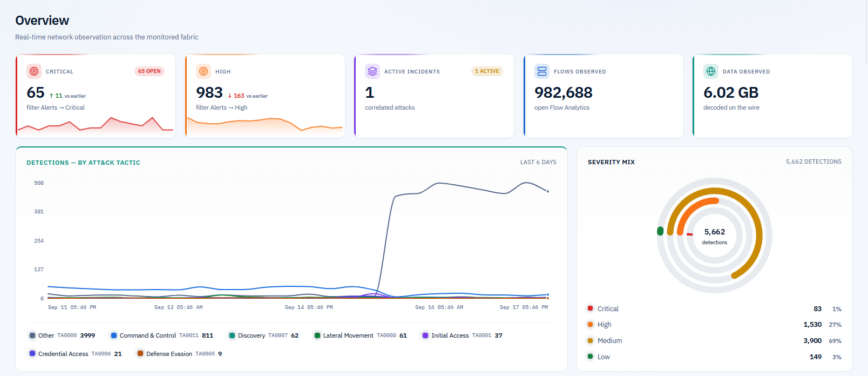Click the correlated attacks text
The image size is (868, 376).
[x=390, y=108]
